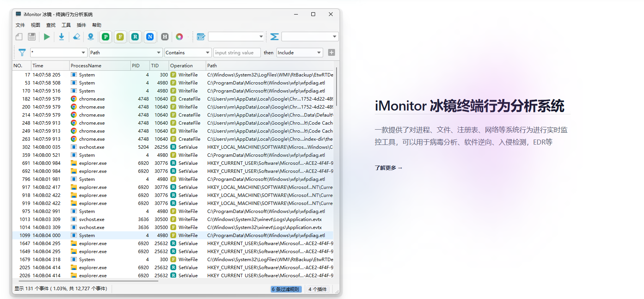This screenshot has height=299, width=644.
Task: Select event row number 17
Action: point(173,75)
